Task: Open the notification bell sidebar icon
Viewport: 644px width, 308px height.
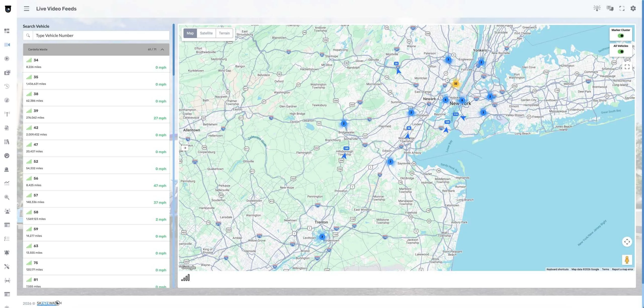Action: coord(7,253)
